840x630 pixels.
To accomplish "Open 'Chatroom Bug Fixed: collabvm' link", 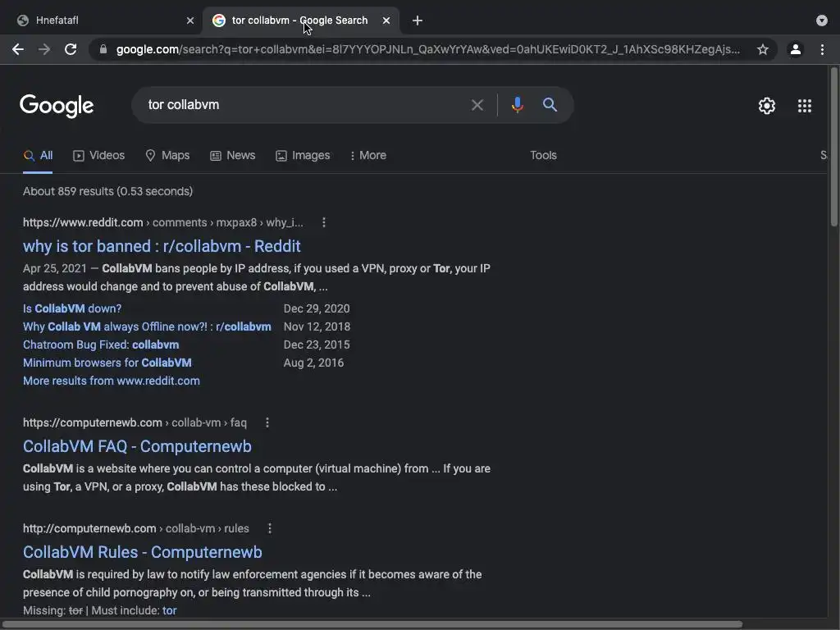I will [101, 345].
